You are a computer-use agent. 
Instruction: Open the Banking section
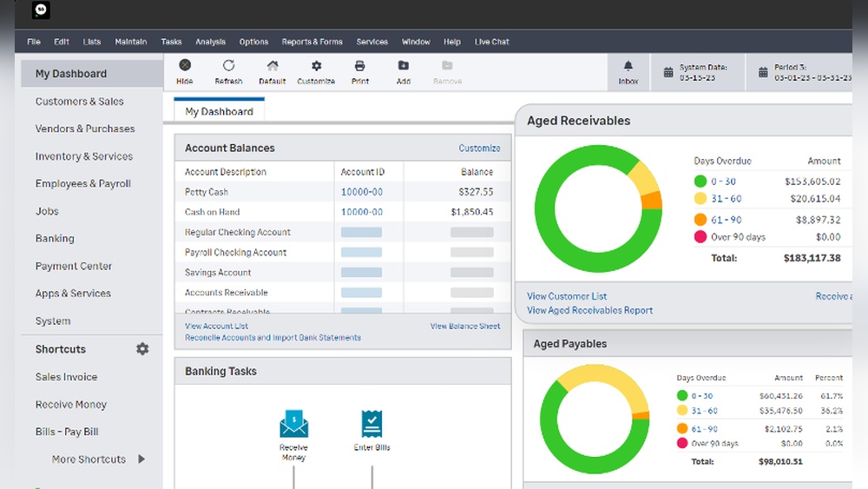point(55,238)
